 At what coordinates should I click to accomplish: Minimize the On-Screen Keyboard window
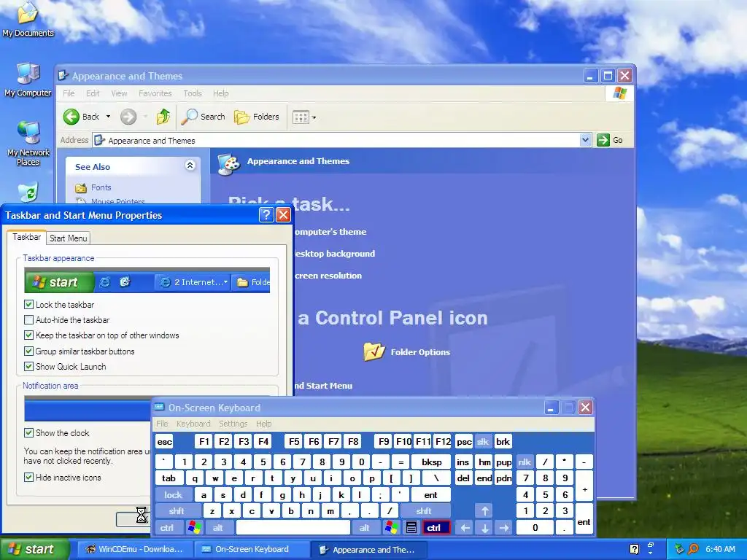551,408
